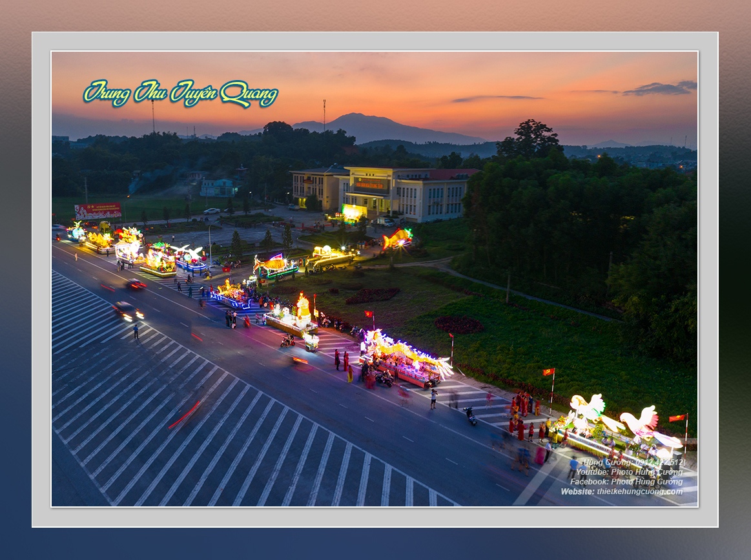
Task: Click the car with headlights on the road
Action: [x=127, y=311]
